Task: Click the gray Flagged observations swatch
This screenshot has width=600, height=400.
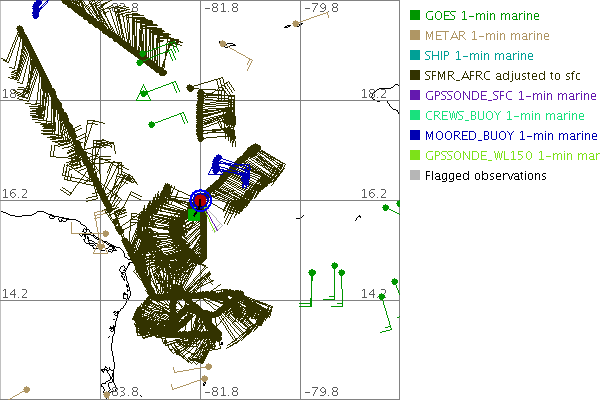Action: (x=415, y=176)
